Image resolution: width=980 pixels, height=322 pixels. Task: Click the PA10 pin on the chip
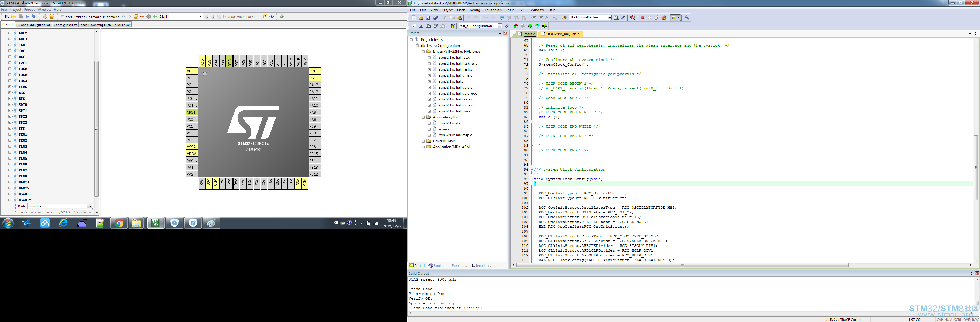click(x=315, y=105)
